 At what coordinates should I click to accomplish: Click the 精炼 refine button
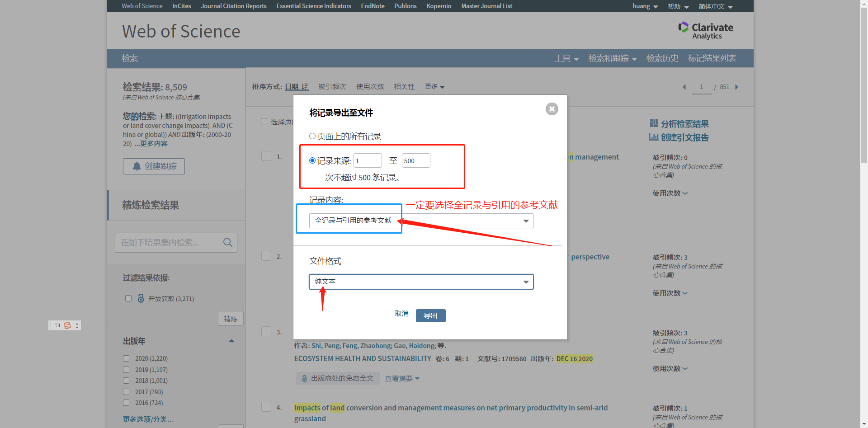click(x=231, y=319)
